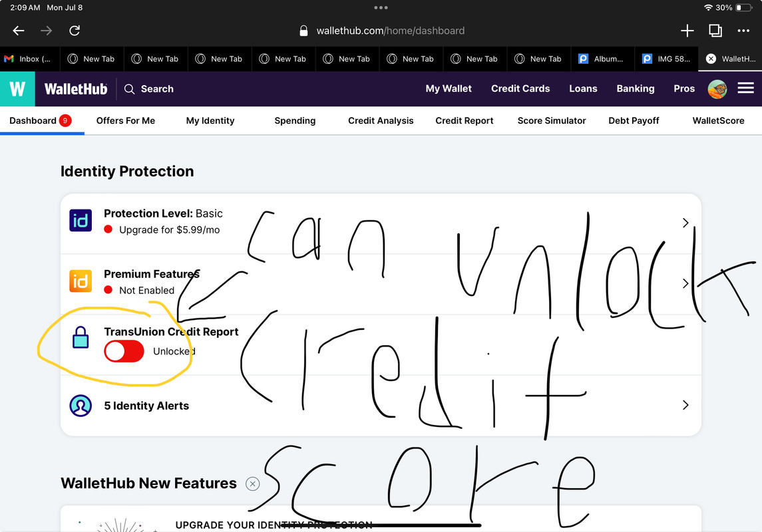Viewport: 762px width, 532px height.
Task: Open Banking in top navigation
Action: click(x=635, y=88)
